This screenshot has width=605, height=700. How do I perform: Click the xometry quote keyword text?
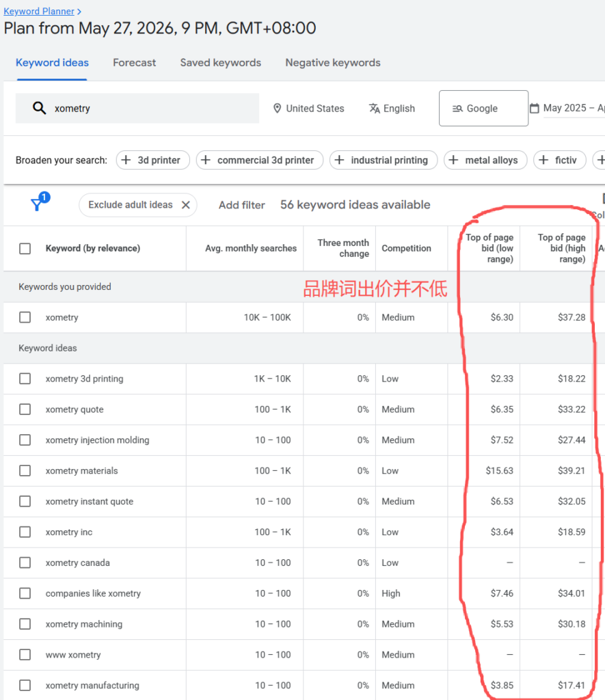(75, 409)
